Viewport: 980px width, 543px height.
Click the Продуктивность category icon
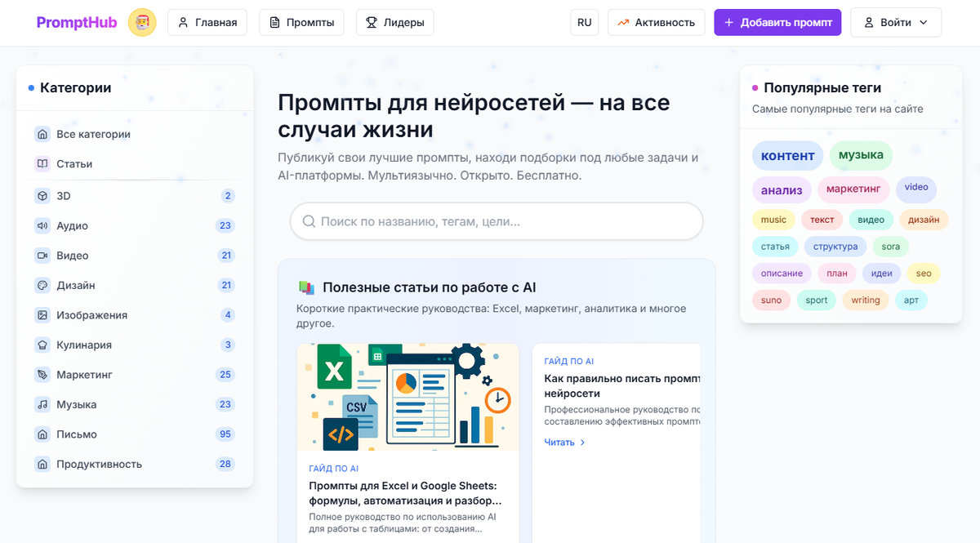[42, 464]
